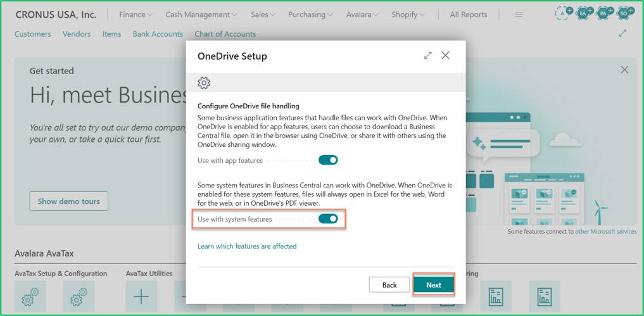Viewport: 644px width, 316px height.
Task: Click Configure OneDrive file handling heading
Action: (248, 106)
